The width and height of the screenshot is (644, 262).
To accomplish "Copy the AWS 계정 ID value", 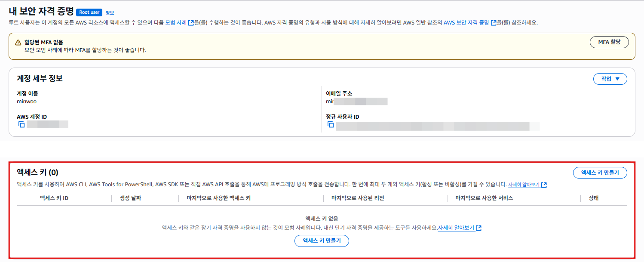I will tap(21, 125).
